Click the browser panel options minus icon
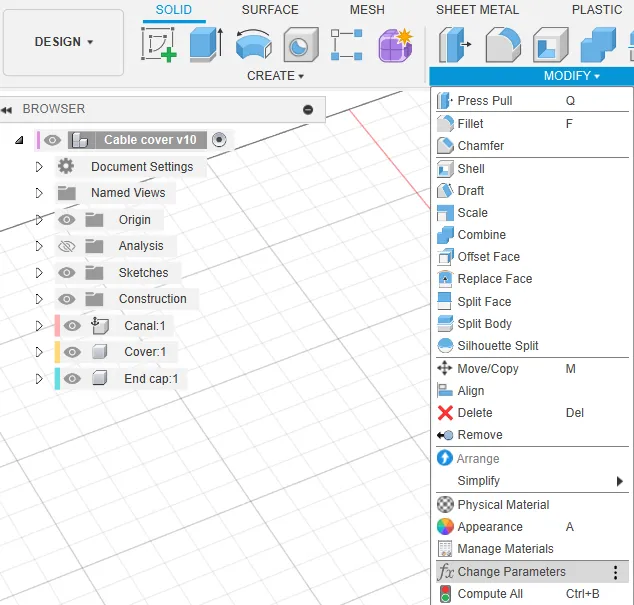Viewport: 634px width, 605px height. coord(308,110)
